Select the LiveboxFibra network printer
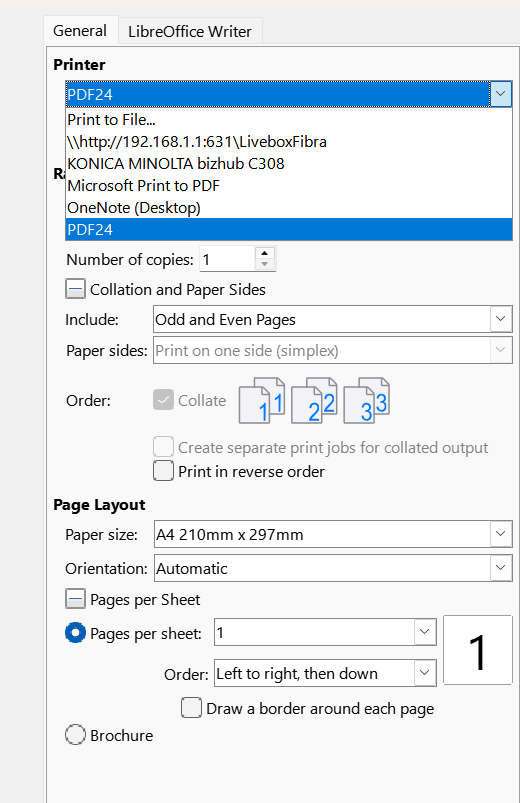The height and width of the screenshot is (803, 520). [x=289, y=142]
